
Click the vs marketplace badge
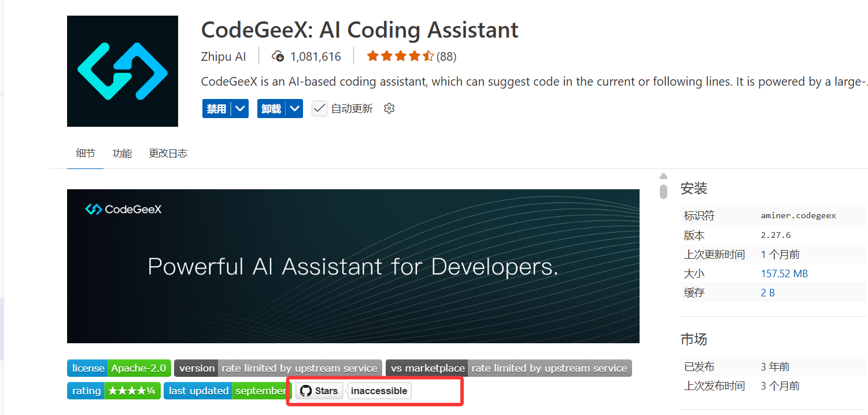pyautogui.click(x=509, y=368)
